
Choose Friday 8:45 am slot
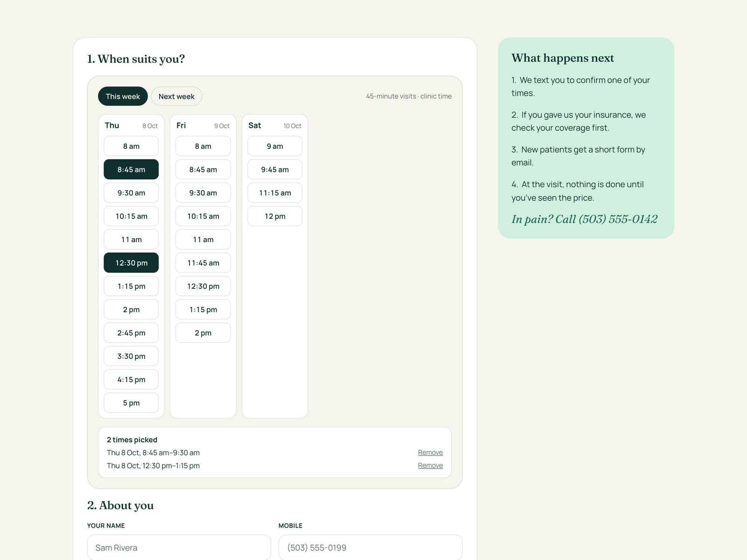(x=203, y=169)
